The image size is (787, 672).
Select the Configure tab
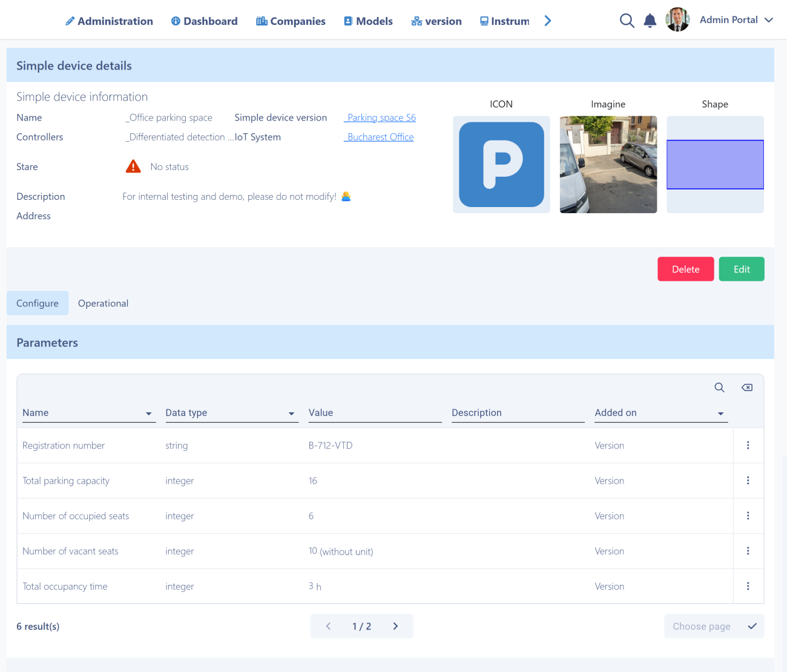38,303
